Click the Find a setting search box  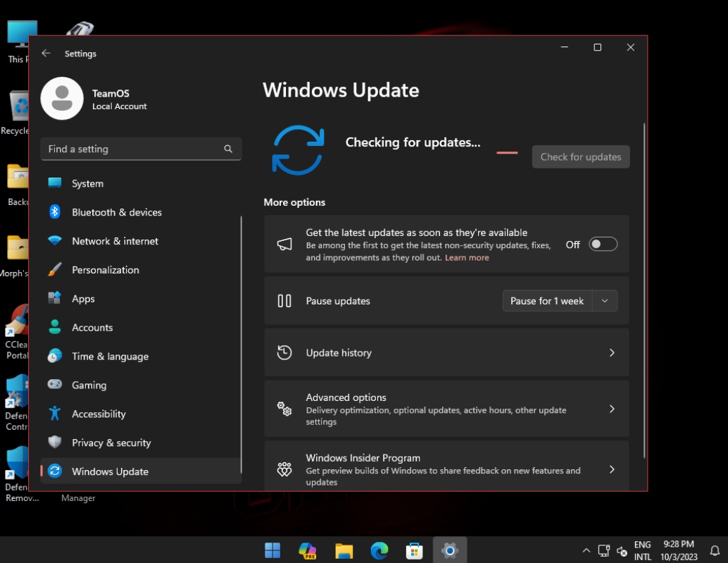click(x=141, y=149)
